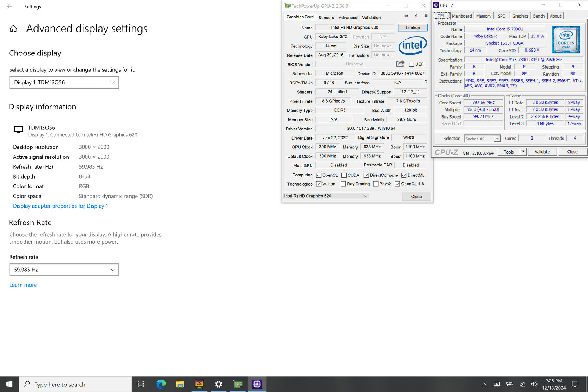
Task: Open GPU selection dropdown in GPU-Z
Action: pyautogui.click(x=326, y=196)
